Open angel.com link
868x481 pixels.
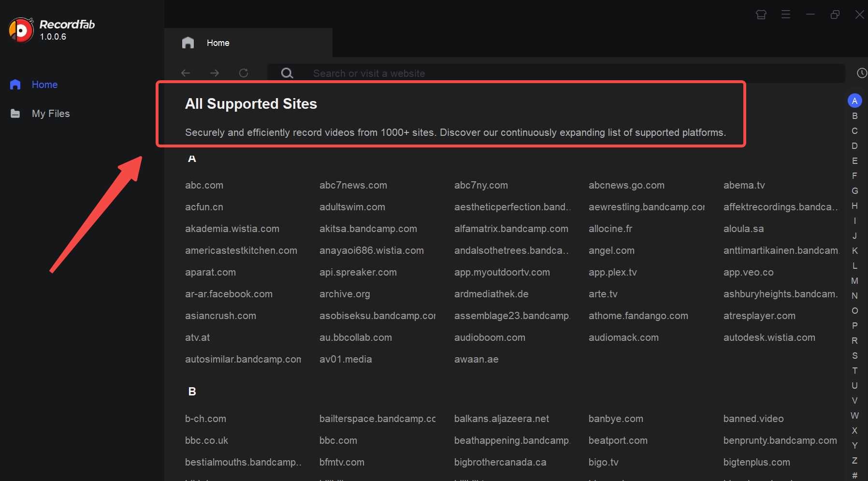coord(611,250)
